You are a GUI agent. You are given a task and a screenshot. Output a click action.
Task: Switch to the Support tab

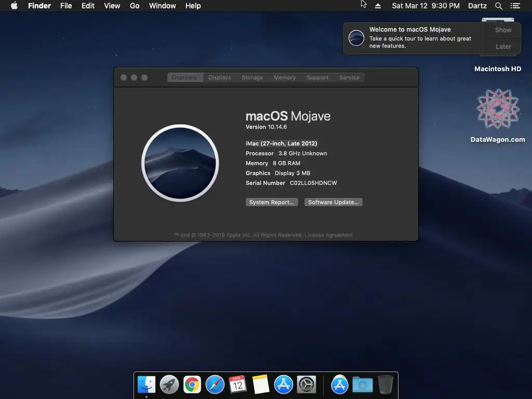[x=317, y=77]
